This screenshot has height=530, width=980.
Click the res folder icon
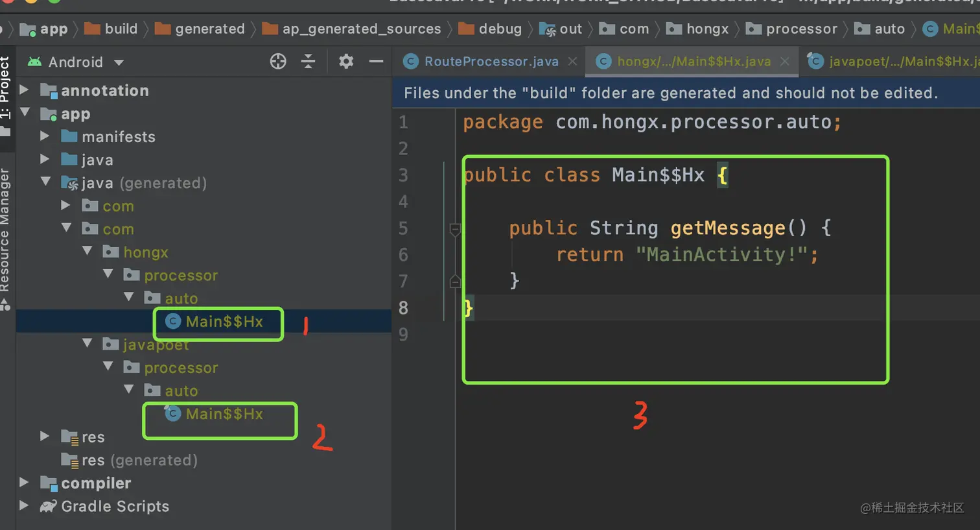pos(69,437)
